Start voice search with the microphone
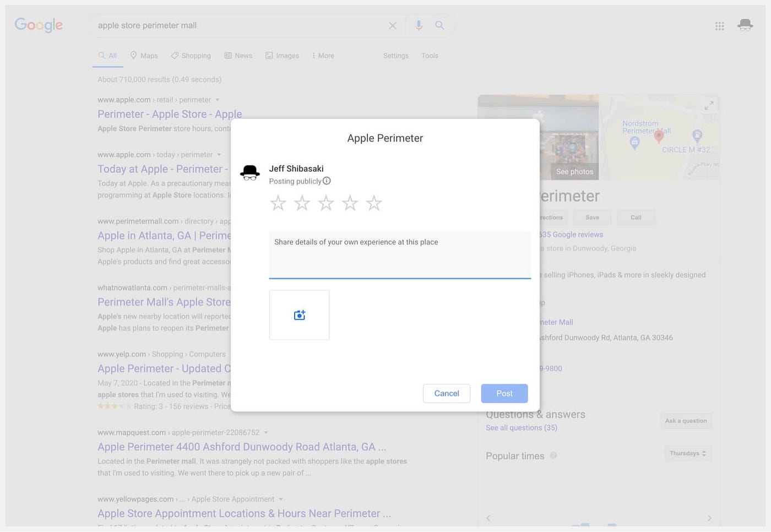Viewport: 771px width, 532px height. click(419, 25)
